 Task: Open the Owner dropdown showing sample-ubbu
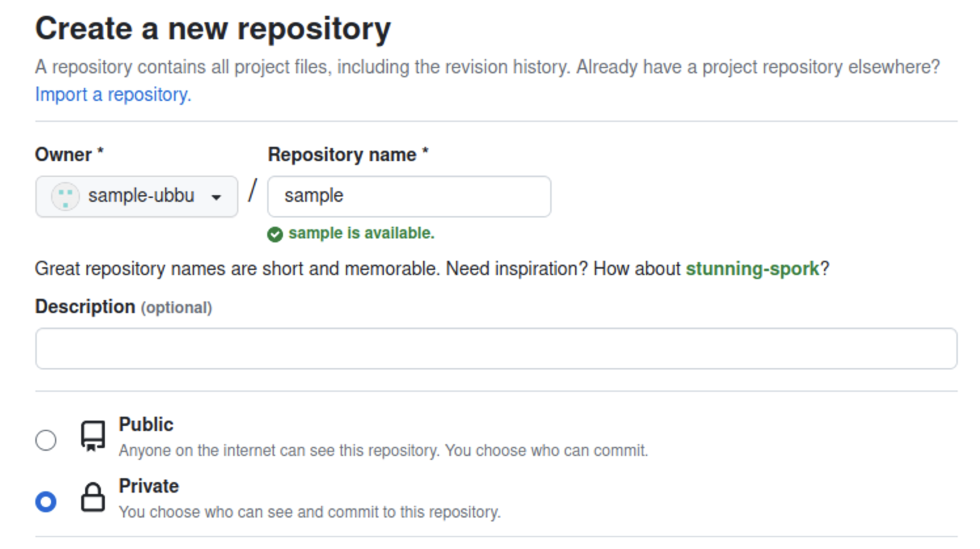pos(136,196)
